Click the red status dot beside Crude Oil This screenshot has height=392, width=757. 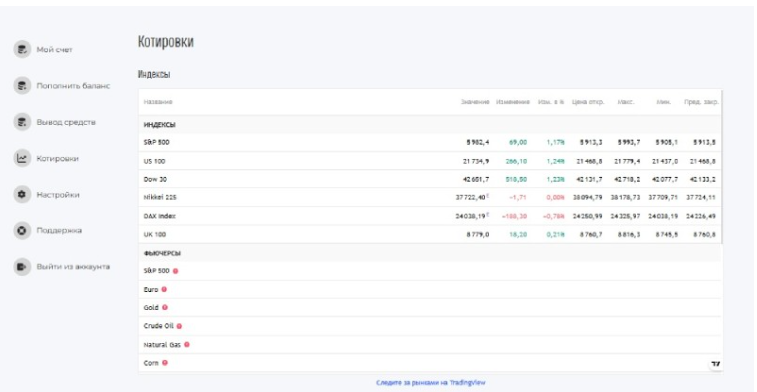point(179,326)
